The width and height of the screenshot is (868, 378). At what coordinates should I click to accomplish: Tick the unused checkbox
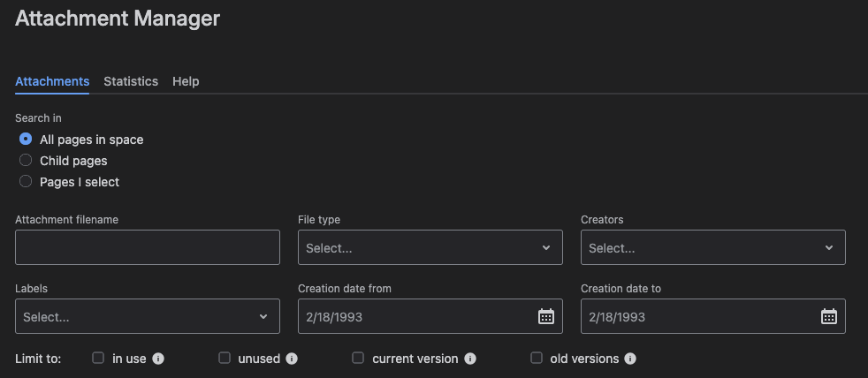[x=225, y=358]
